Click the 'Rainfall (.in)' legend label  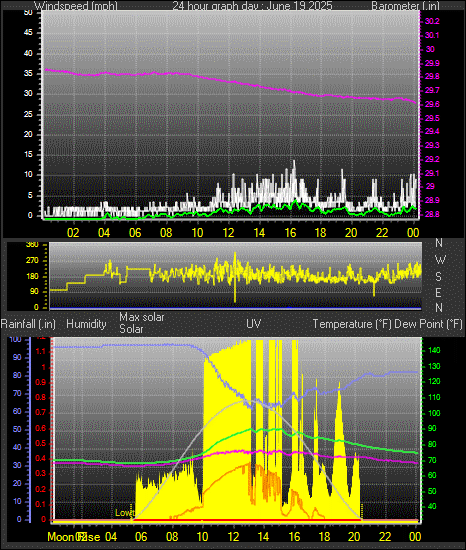[x=28, y=324]
